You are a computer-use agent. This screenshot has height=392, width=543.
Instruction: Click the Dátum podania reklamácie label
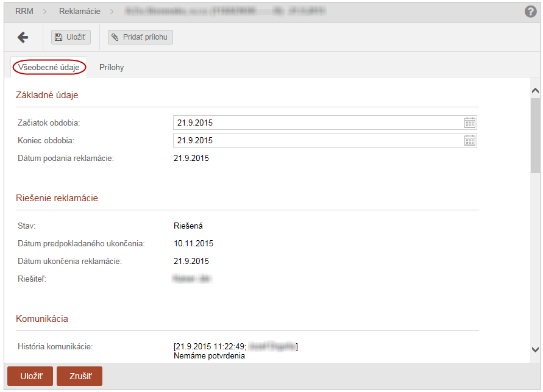(66, 159)
